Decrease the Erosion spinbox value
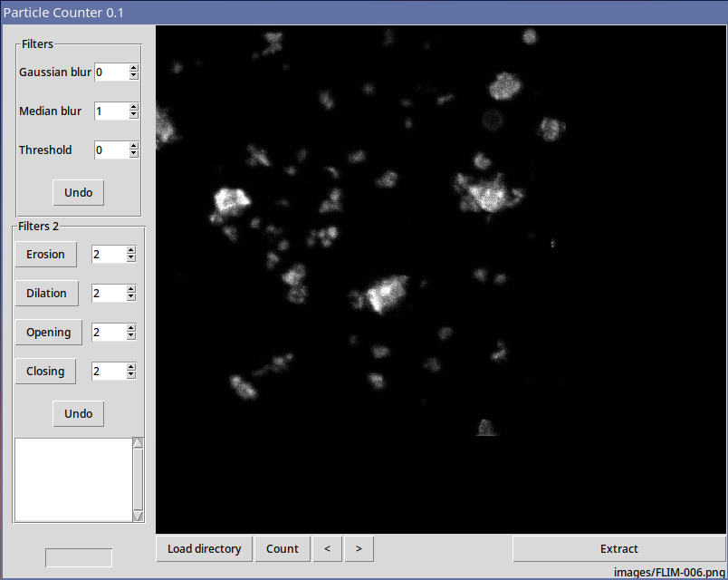This screenshot has width=728, height=580. (131, 258)
